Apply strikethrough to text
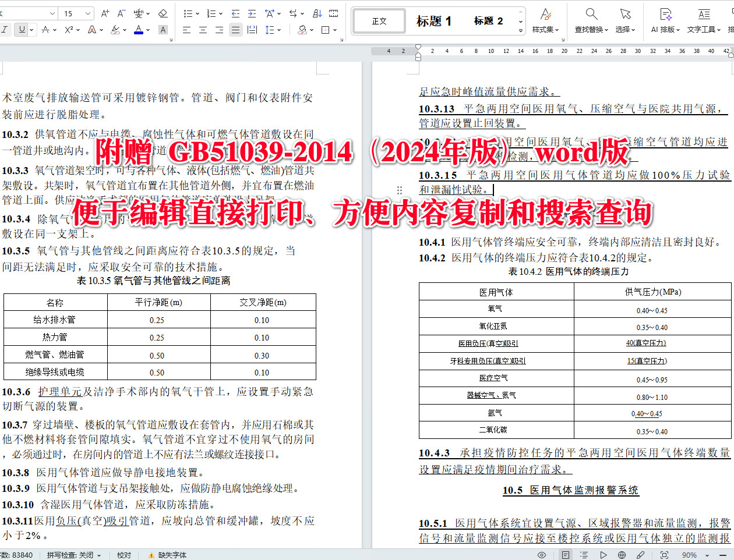The image size is (734, 560). (x=45, y=30)
